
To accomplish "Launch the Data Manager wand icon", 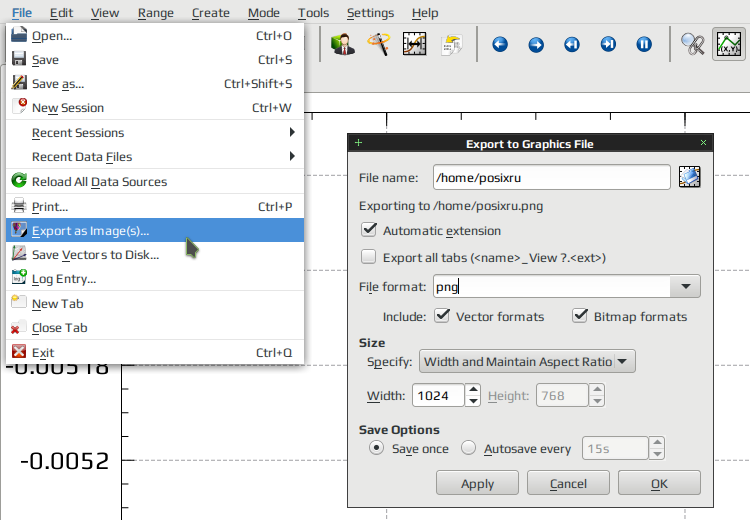I will pos(378,44).
